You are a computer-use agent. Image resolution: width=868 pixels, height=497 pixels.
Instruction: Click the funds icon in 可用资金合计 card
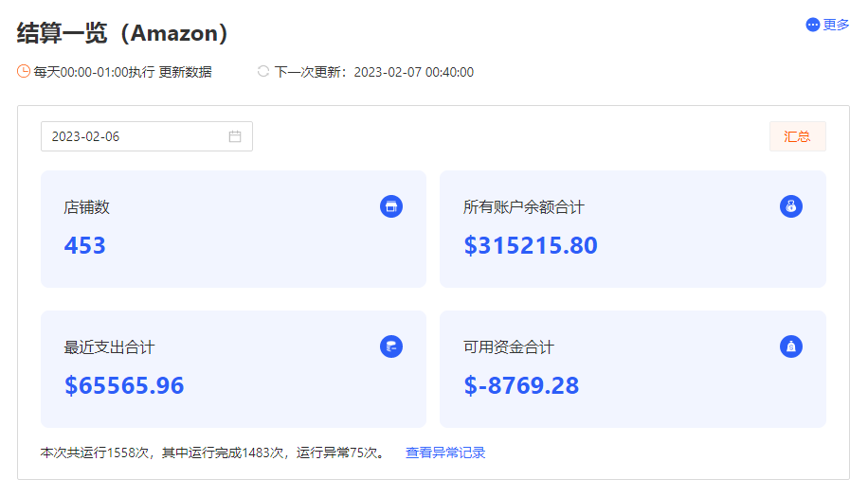pos(791,346)
